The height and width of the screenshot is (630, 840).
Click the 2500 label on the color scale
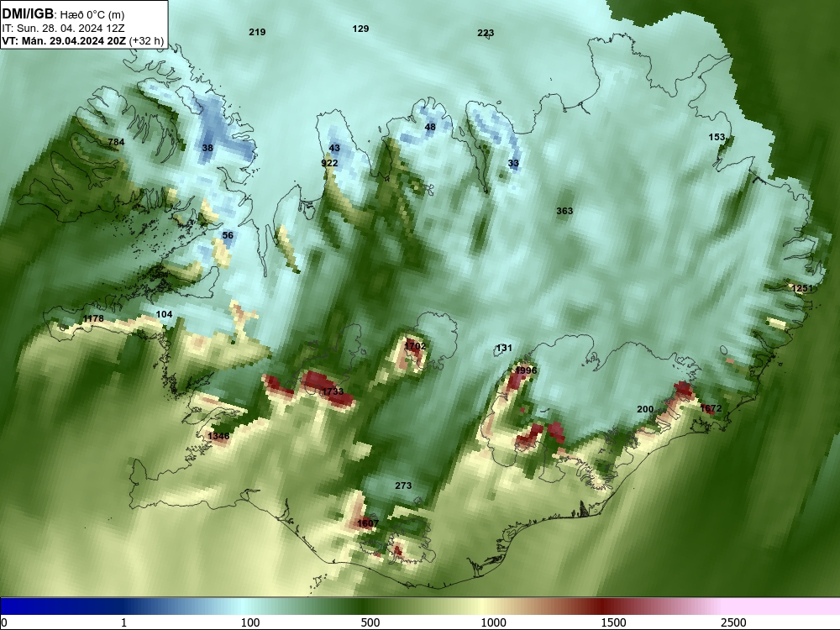pyautogui.click(x=733, y=623)
